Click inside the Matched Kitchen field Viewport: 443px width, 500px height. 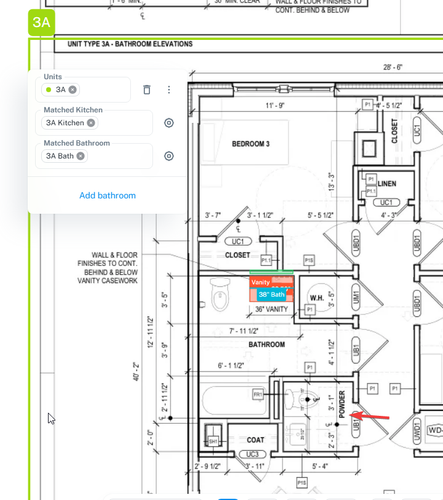94,123
